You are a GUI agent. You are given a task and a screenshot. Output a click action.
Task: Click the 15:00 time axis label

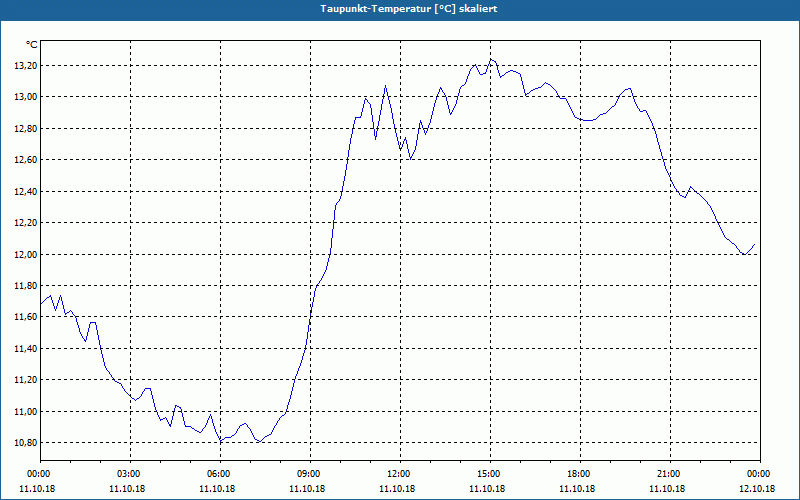click(490, 474)
